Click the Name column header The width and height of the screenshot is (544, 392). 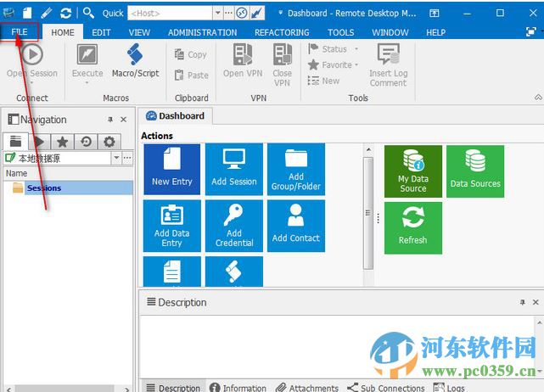tap(68, 173)
